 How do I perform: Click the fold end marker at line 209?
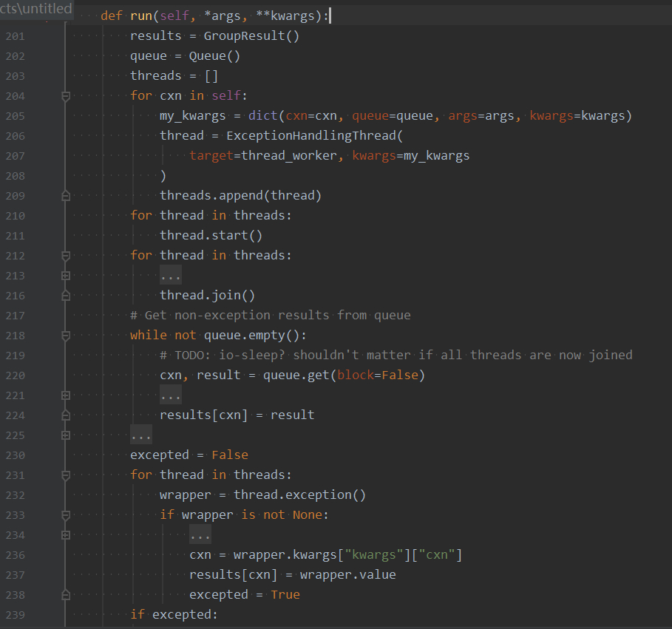tap(66, 196)
